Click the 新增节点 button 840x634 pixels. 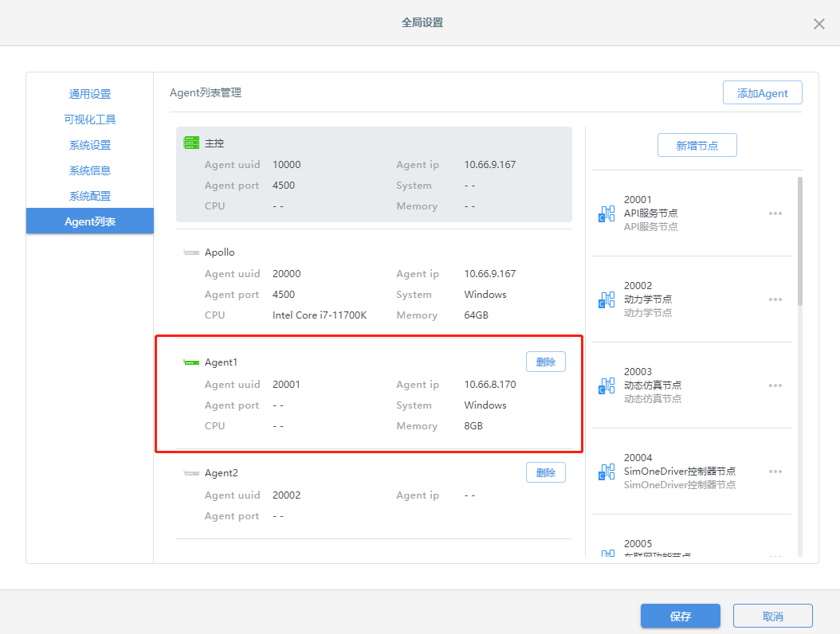(697, 145)
